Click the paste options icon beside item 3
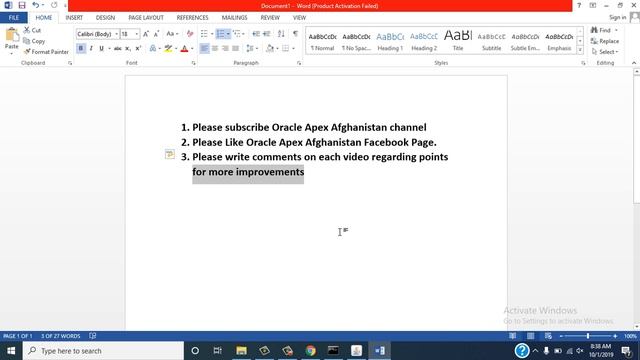This screenshot has height=360, width=640. tap(170, 154)
